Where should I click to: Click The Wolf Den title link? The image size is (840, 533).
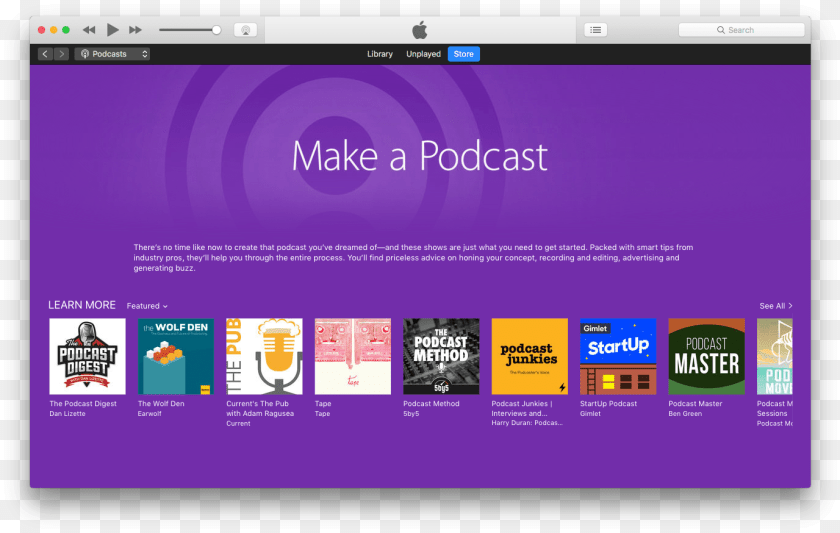pos(161,403)
